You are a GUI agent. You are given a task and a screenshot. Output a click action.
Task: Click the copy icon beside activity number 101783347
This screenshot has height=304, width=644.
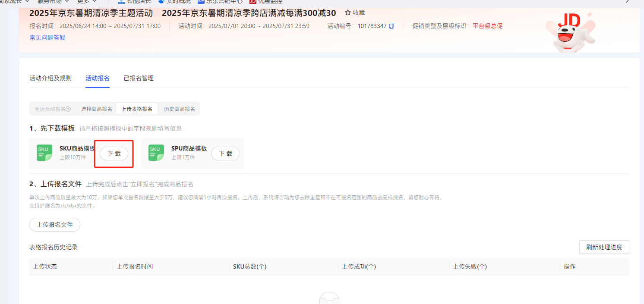click(391, 26)
